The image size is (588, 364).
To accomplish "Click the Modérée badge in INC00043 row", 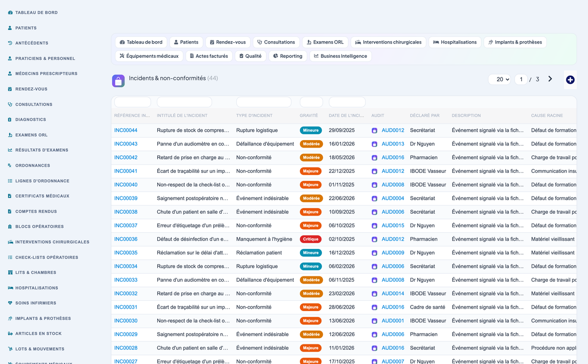I will 311,144.
